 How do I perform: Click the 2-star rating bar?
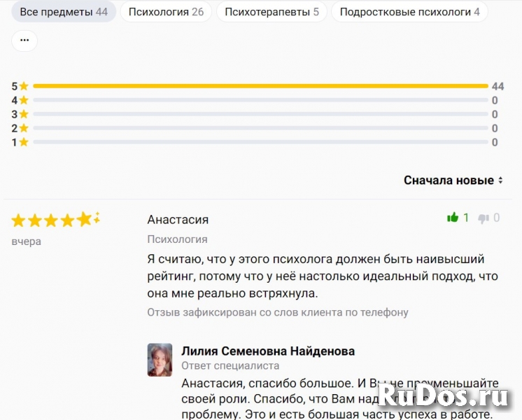click(261, 128)
